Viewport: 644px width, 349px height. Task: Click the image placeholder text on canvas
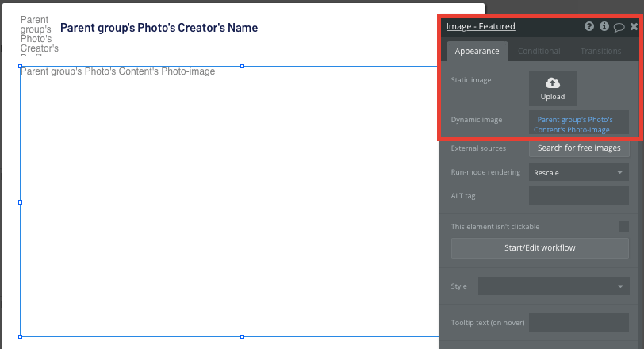coord(117,71)
